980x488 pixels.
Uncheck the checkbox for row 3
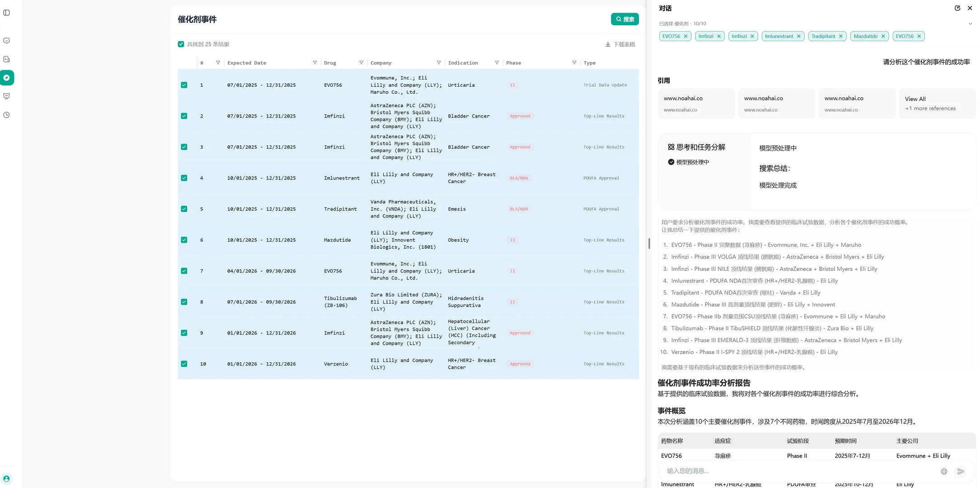[x=184, y=147]
